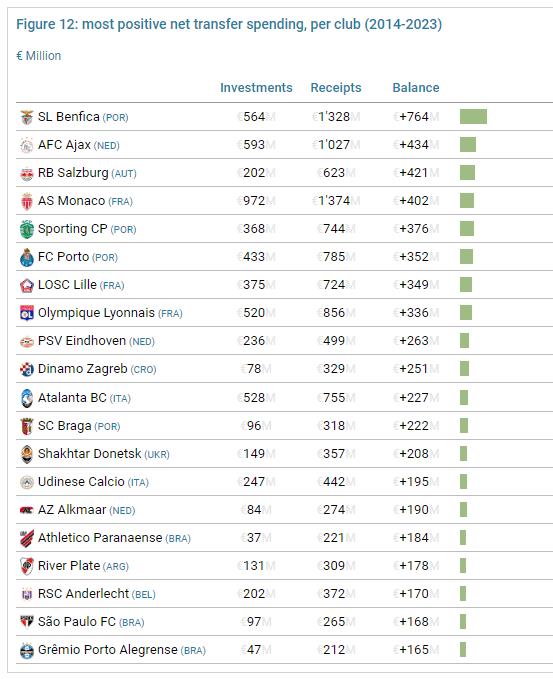Viewport: 553px width, 679px height.
Task: Select the Atalanta BC club name
Action: click(72, 398)
